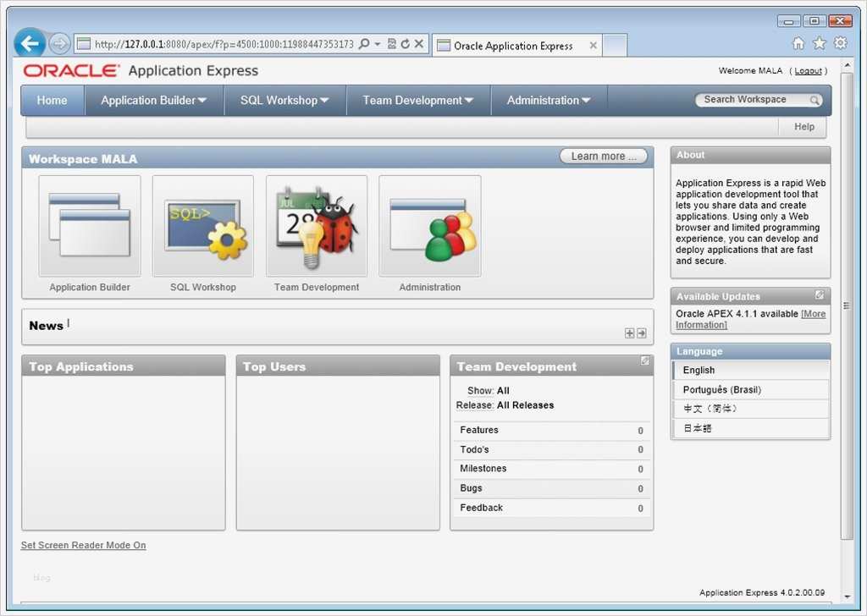
Task: Go to the Home tab
Action: pyautogui.click(x=52, y=101)
